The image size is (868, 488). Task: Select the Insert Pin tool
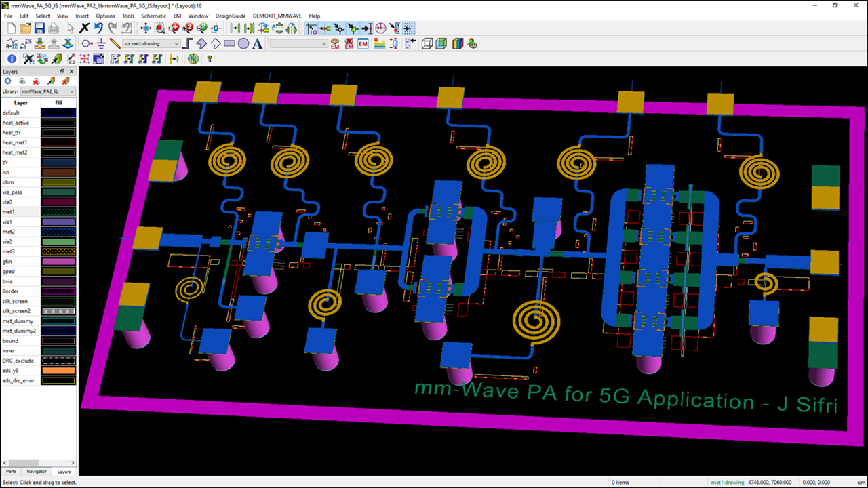86,43
